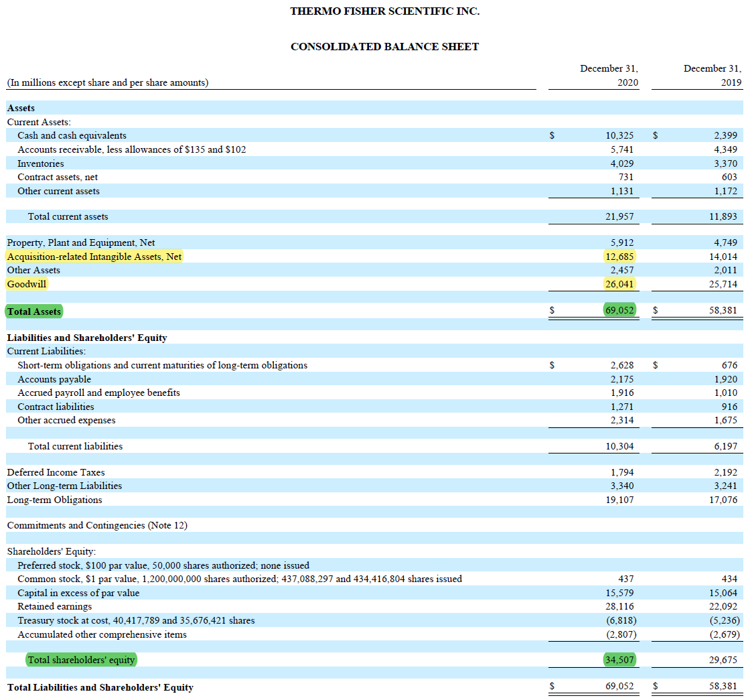Click the CONSOLIDATED BALANCE SHEET heading
The width and height of the screenshot is (748, 700).
click(x=384, y=46)
